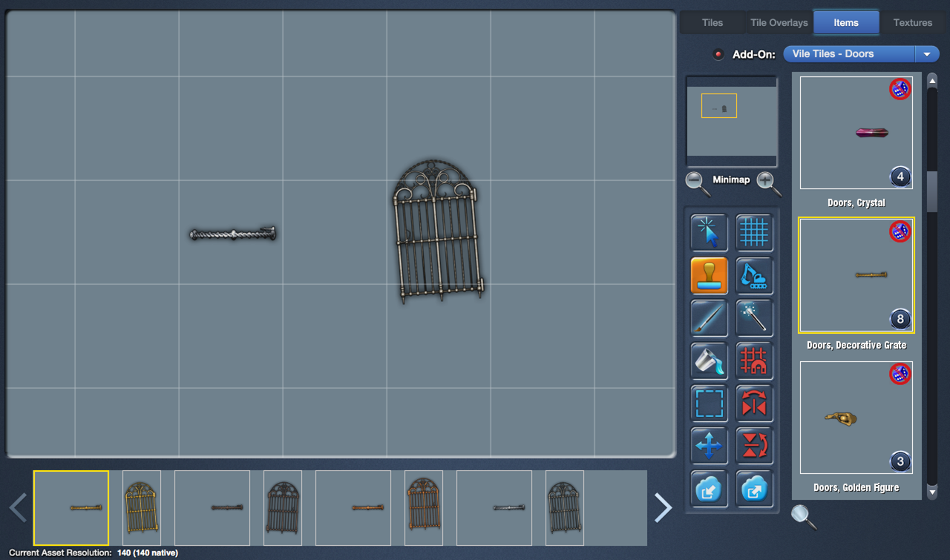Select the dashed rectangle marquee tool
Image resolution: width=950 pixels, height=560 pixels.
(x=710, y=403)
